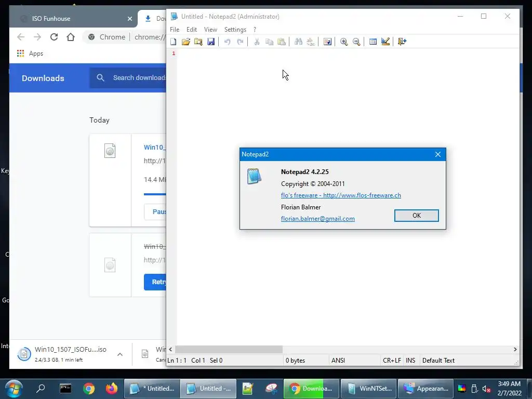Click the ANSI encoding status bar field
Screen dimensions: 532x399
point(354,361)
